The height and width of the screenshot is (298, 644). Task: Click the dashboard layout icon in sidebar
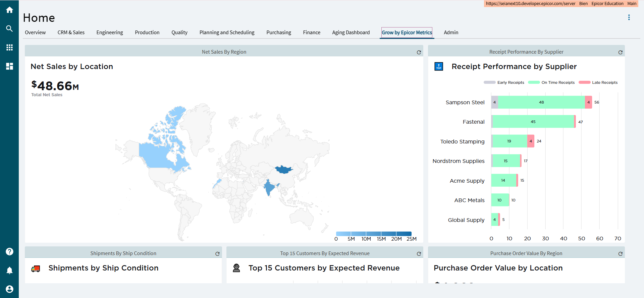coord(9,66)
